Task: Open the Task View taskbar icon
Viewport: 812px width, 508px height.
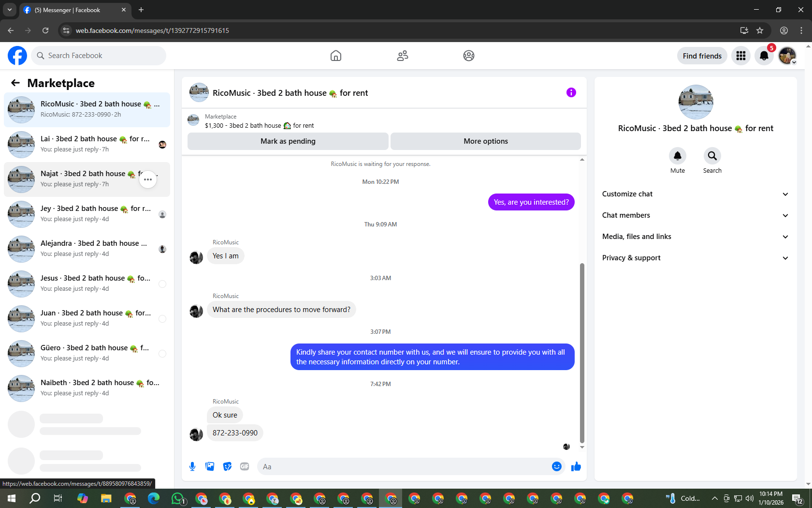Action: click(x=58, y=498)
